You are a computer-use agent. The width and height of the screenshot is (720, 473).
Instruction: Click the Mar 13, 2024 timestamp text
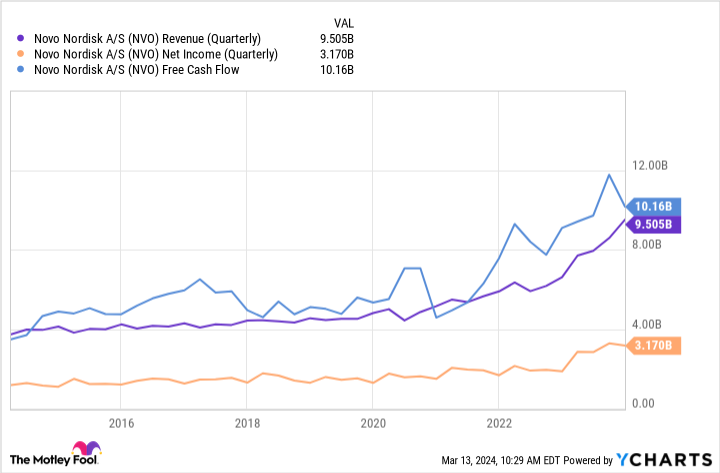[x=500, y=460]
